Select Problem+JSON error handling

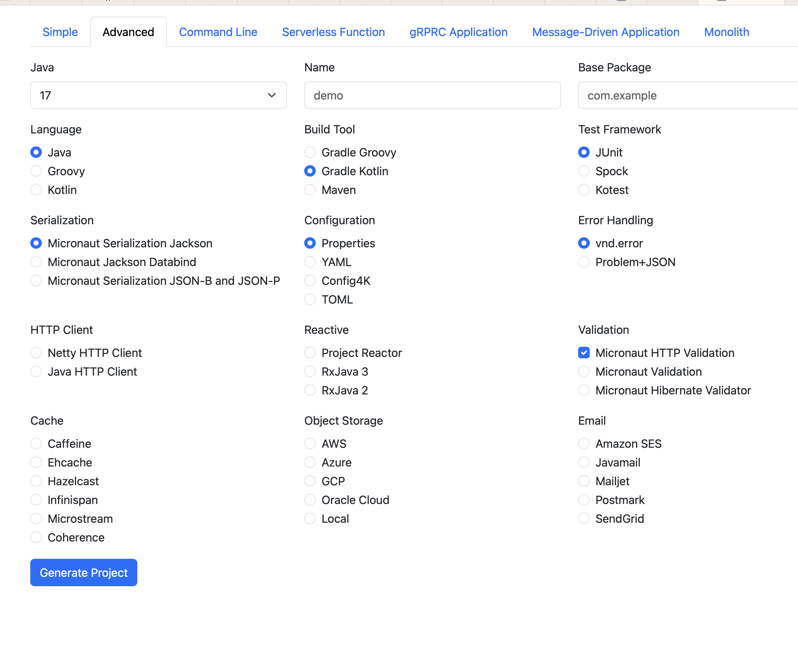point(584,262)
